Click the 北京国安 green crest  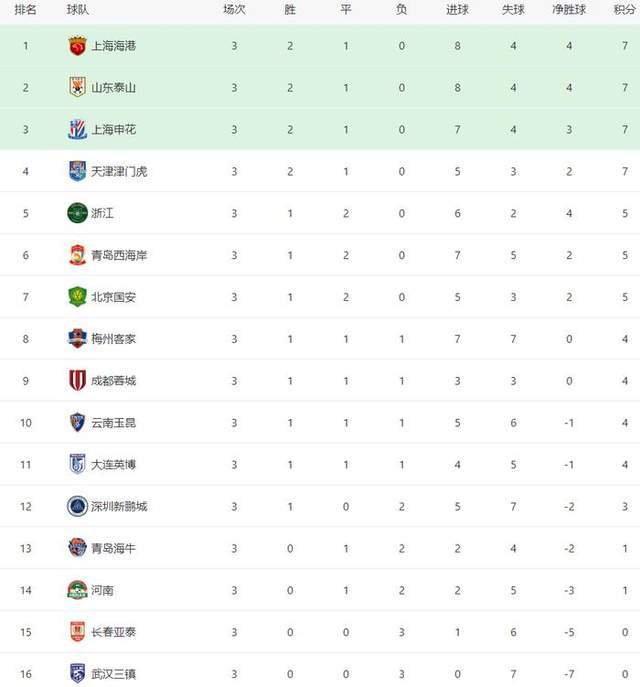coord(78,297)
